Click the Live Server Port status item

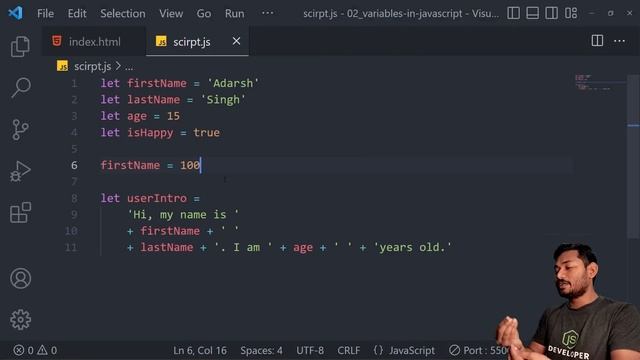[x=478, y=350]
